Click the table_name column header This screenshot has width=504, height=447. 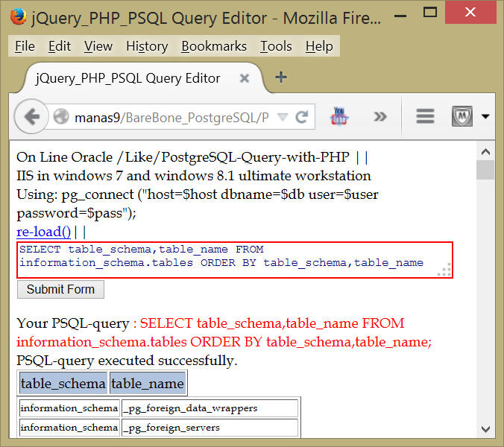[x=148, y=383]
